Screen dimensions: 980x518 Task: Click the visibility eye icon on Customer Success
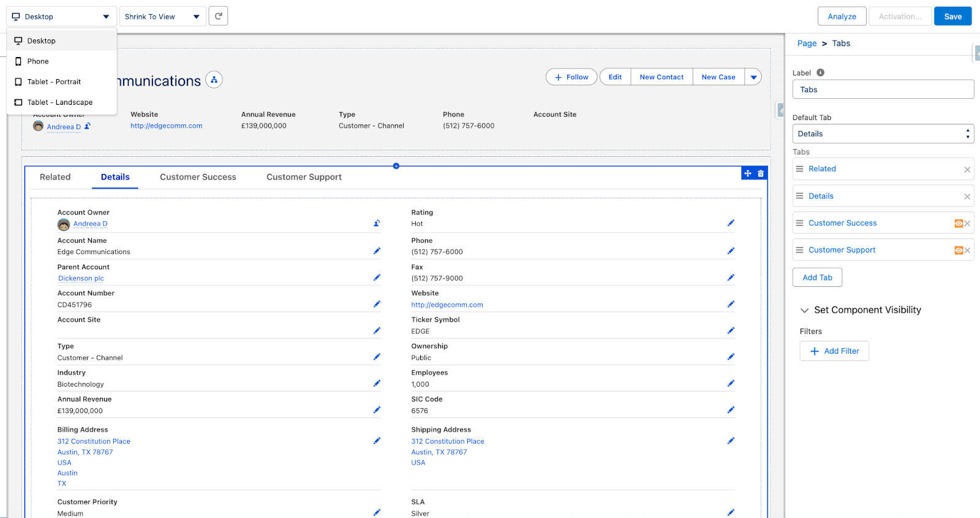coord(958,224)
